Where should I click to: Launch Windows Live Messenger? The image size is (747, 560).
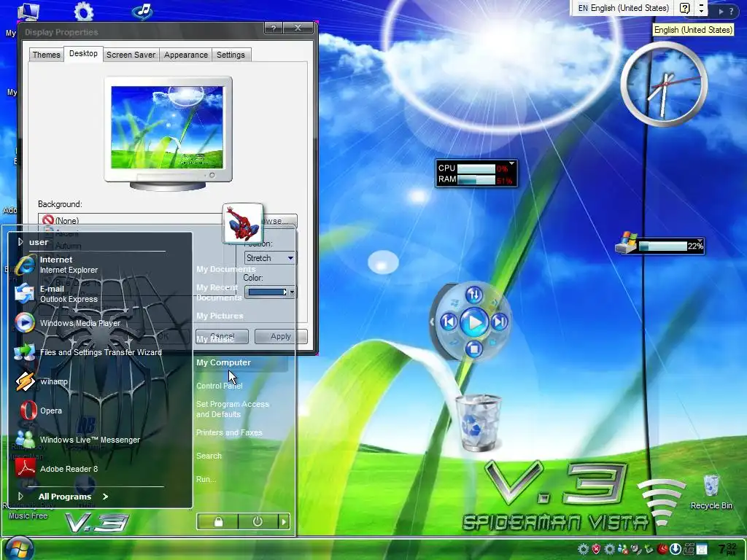[100, 440]
